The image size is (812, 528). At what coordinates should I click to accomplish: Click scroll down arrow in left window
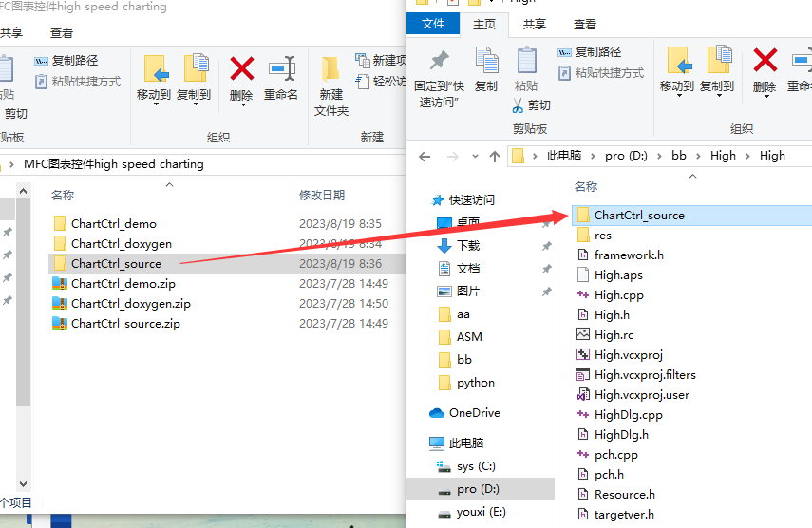pyautogui.click(x=24, y=484)
